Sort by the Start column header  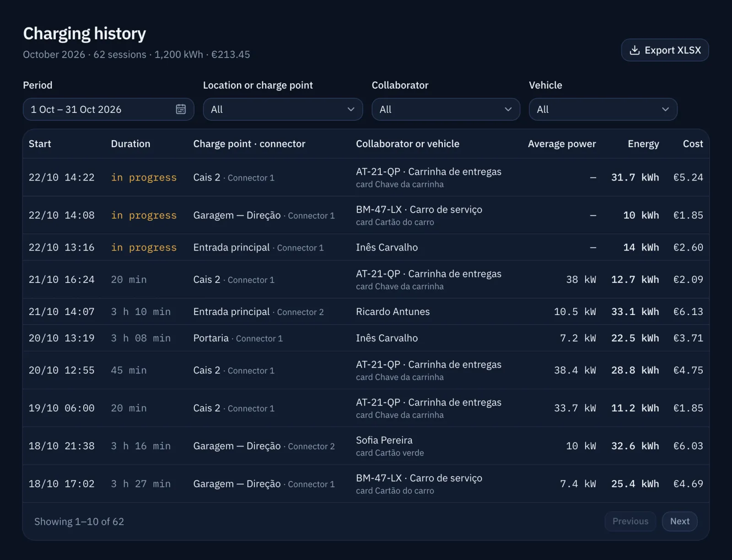pyautogui.click(x=40, y=144)
